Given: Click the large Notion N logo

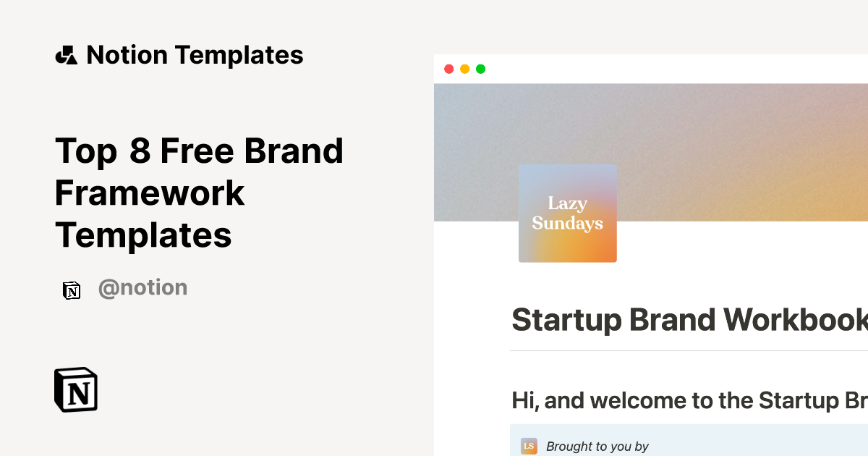Looking at the screenshot, I should pyautogui.click(x=75, y=389).
